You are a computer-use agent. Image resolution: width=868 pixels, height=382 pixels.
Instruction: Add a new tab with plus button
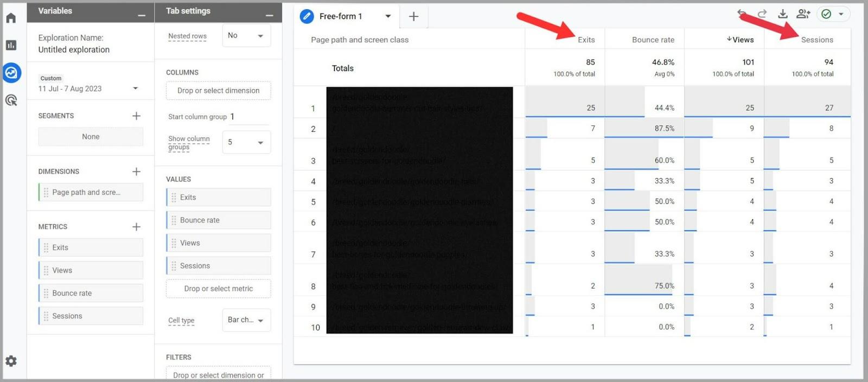click(x=413, y=16)
